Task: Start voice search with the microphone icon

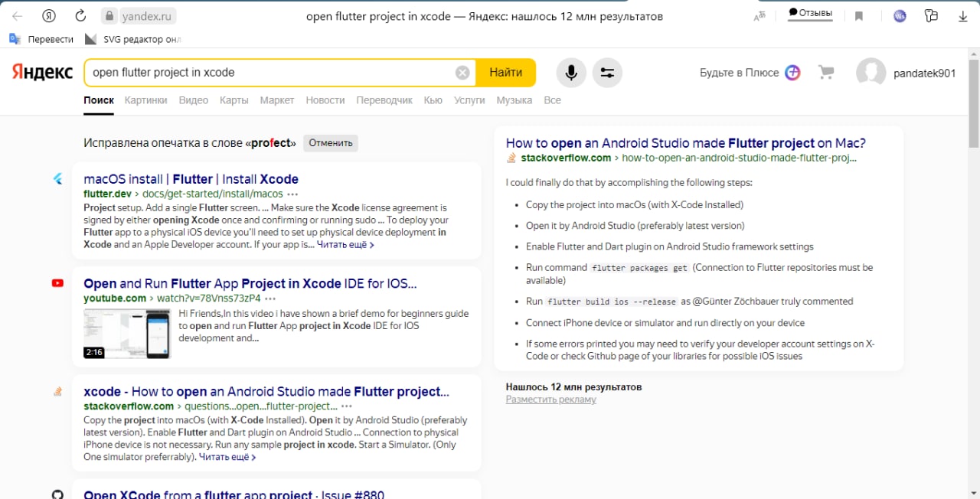Action: (570, 73)
